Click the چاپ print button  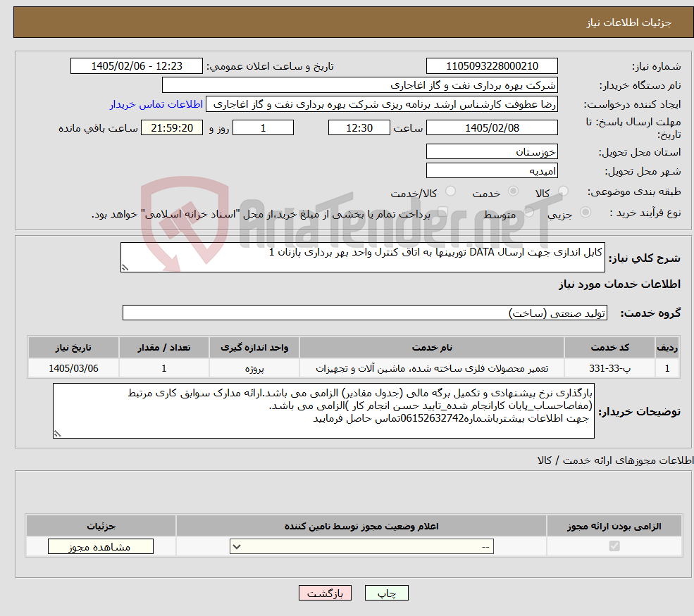pyautogui.click(x=386, y=593)
